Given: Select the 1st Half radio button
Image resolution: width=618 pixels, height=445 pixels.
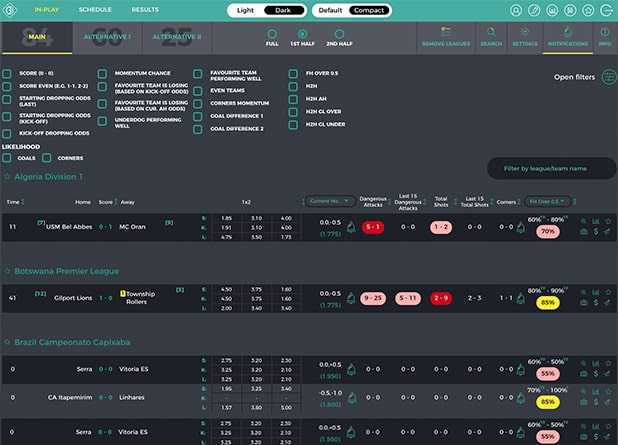Looking at the screenshot, I should (302, 34).
